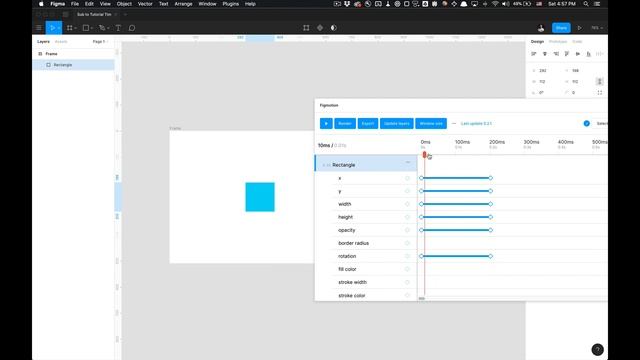Click the rotation animation bar
Viewport: 640px width, 360px height.
[x=456, y=256]
